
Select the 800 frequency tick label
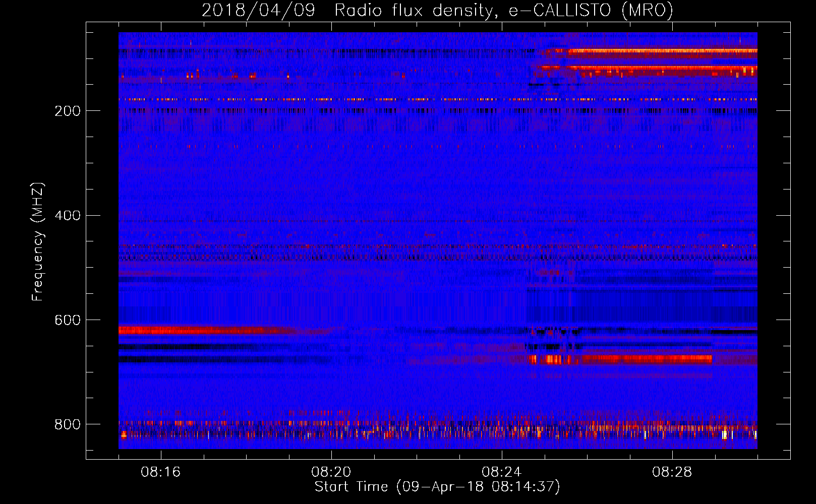(x=68, y=424)
